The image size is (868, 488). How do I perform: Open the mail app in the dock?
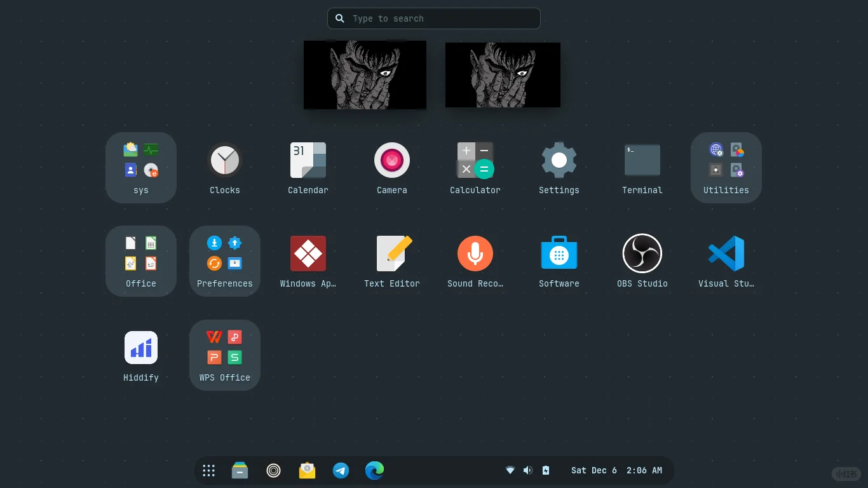(308, 471)
